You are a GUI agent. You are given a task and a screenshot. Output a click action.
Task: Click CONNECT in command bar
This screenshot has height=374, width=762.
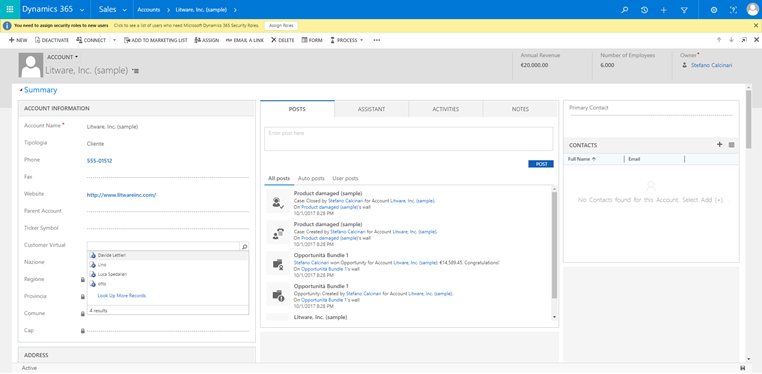91,40
